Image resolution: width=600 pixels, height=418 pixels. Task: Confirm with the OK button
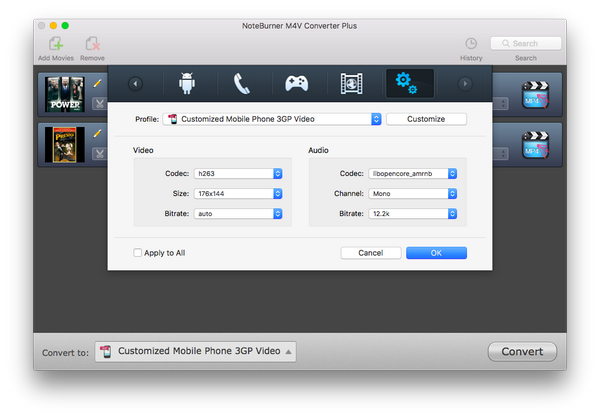coord(436,253)
